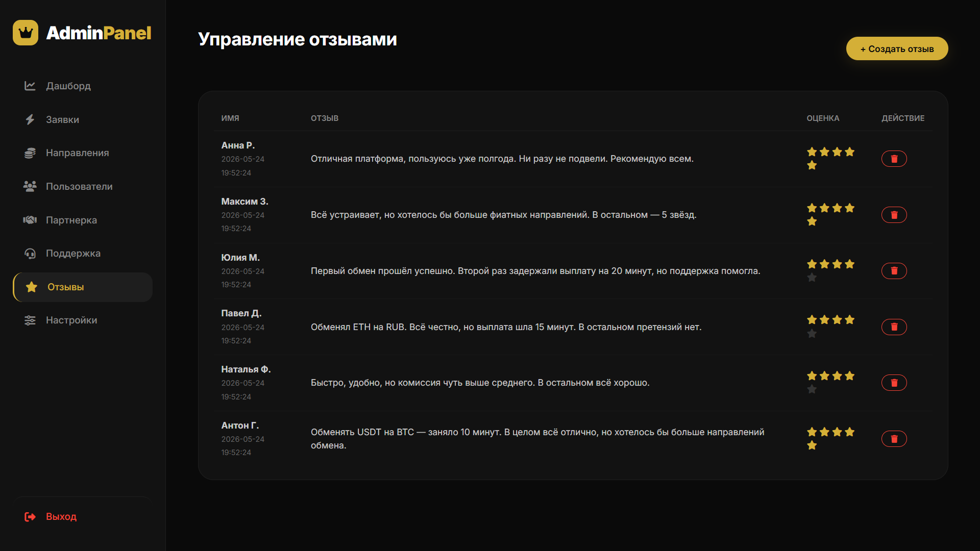Click the name Юлия М.
The image size is (980, 551).
(240, 258)
